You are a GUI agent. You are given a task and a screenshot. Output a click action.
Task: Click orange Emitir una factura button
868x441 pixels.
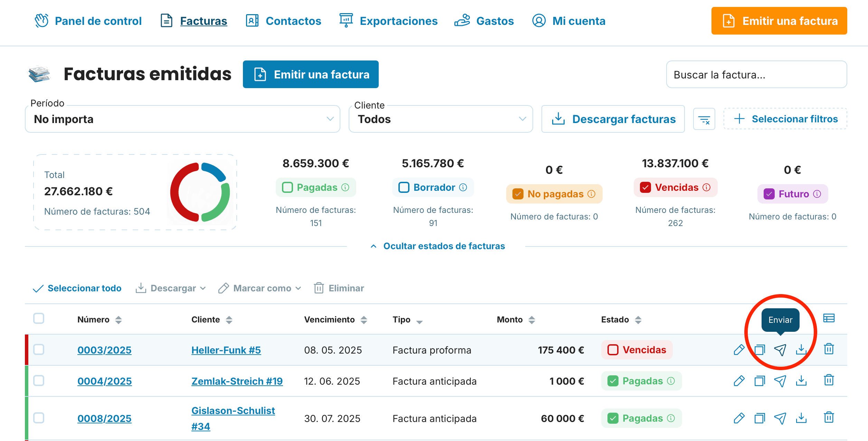click(x=779, y=21)
